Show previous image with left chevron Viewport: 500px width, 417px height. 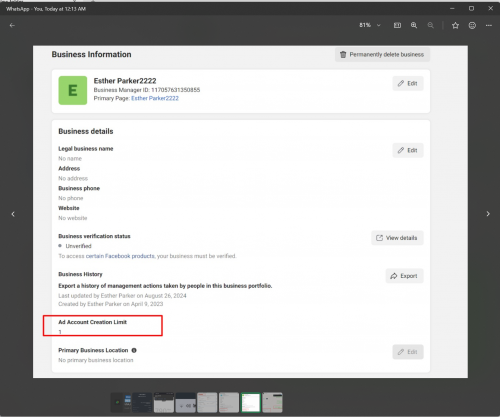click(13, 214)
